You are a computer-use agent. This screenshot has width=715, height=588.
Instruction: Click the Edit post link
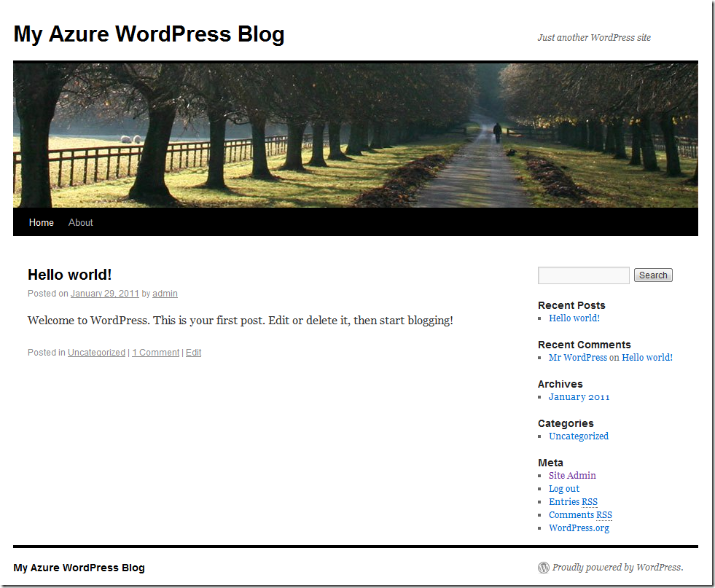coord(193,353)
